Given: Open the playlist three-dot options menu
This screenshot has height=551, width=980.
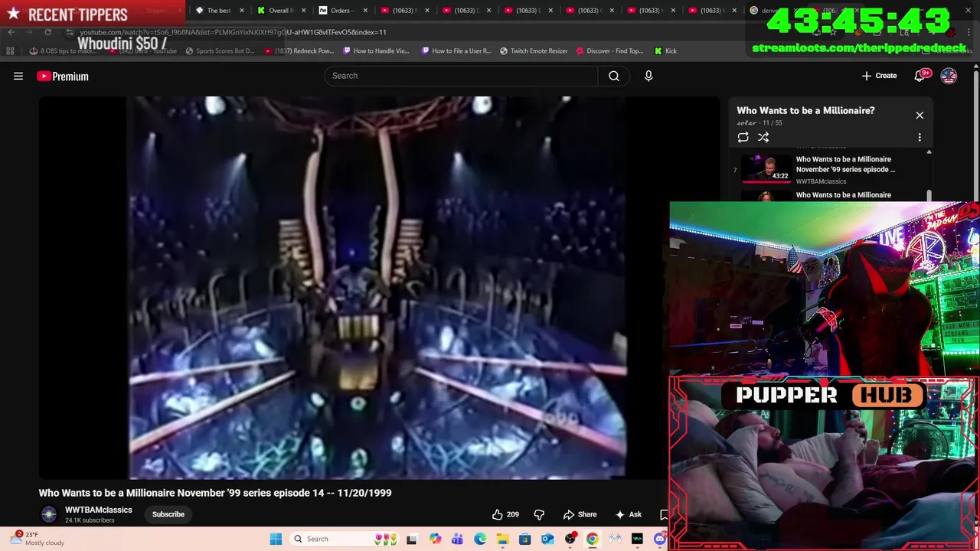Looking at the screenshot, I should (x=920, y=138).
